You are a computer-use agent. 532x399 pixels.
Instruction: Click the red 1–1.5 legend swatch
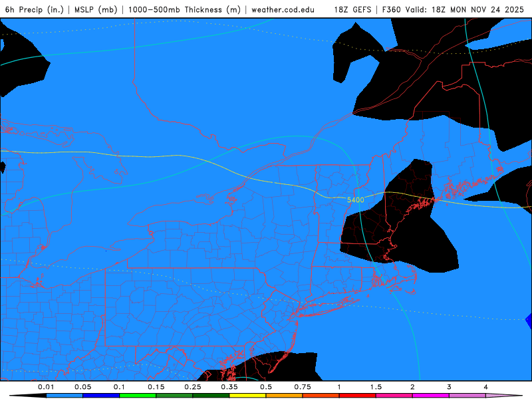coord(358,396)
